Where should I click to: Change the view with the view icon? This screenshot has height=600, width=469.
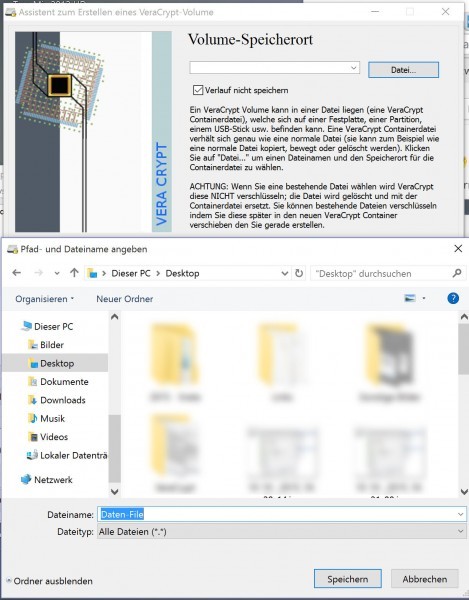pos(410,298)
